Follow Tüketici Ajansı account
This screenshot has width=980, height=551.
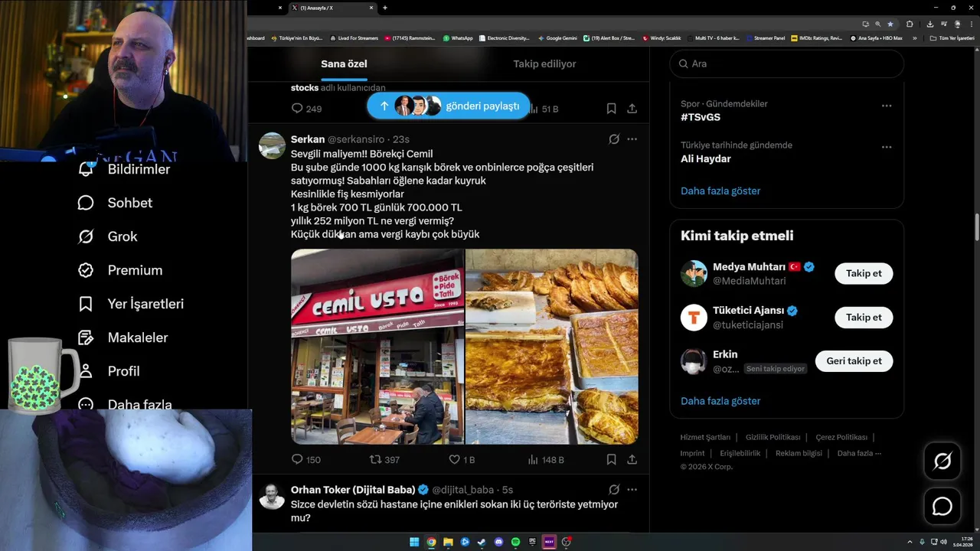click(864, 317)
